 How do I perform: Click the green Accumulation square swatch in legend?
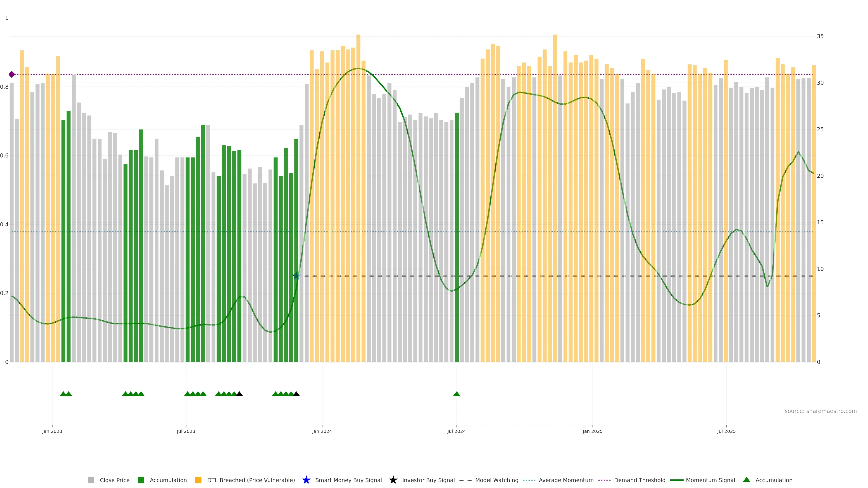coord(141,480)
